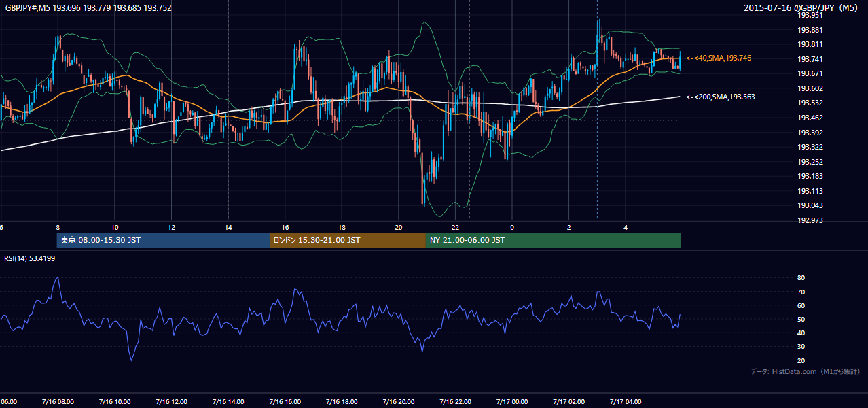Click hour label 14 under the price chart
Image resolution: width=868 pixels, height=408 pixels.
click(228, 227)
